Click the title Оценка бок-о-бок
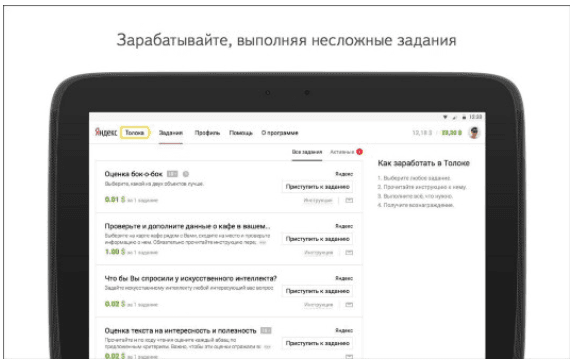The width and height of the screenshot is (574, 363). [x=134, y=174]
